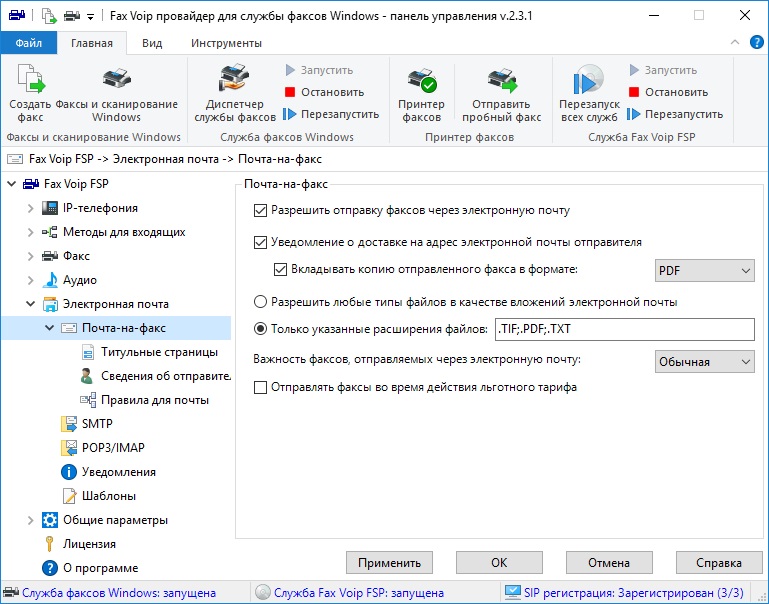Click the file extensions input field
This screenshot has width=769, height=604.
624,329
